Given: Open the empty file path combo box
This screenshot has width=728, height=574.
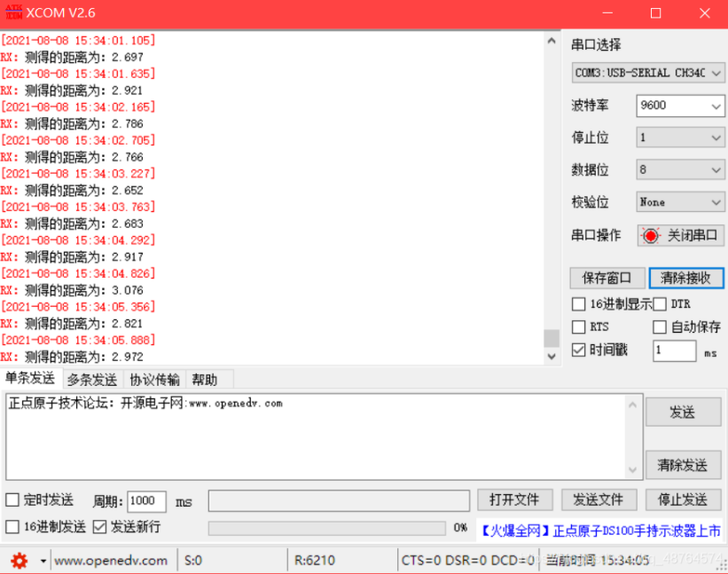Looking at the screenshot, I should coord(339,501).
